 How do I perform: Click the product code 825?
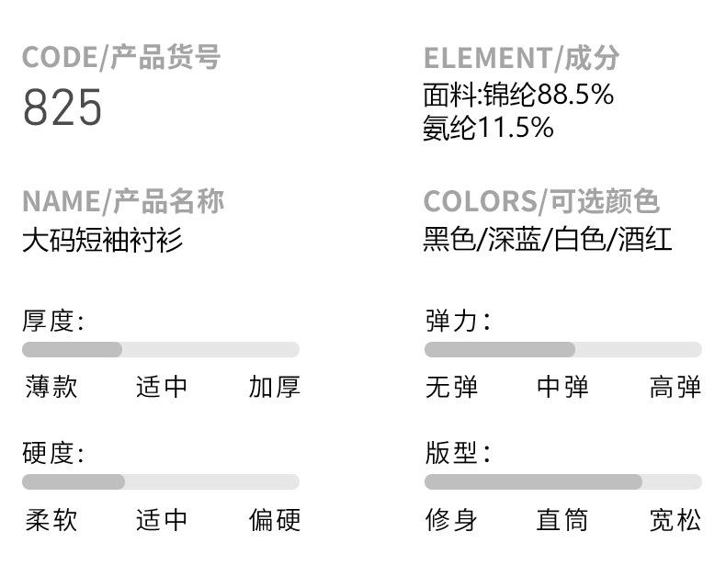click(x=62, y=107)
